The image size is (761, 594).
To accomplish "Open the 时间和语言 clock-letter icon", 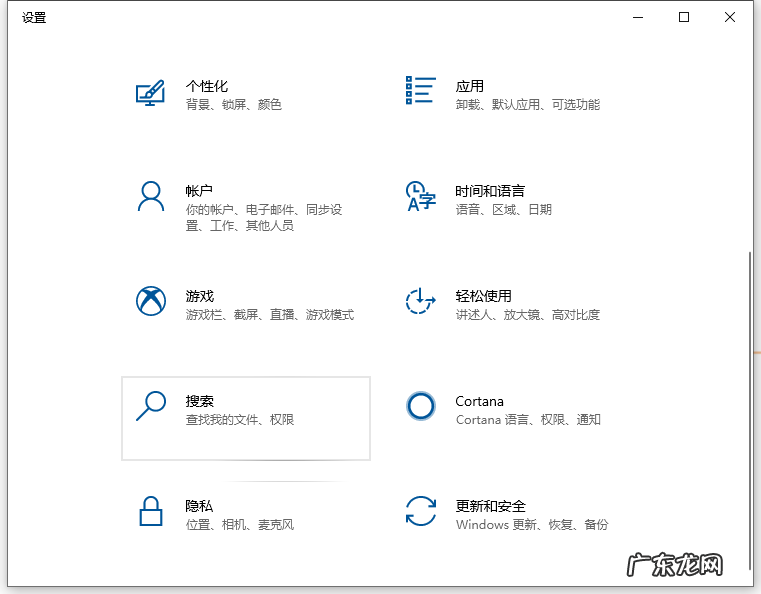I will tap(421, 197).
